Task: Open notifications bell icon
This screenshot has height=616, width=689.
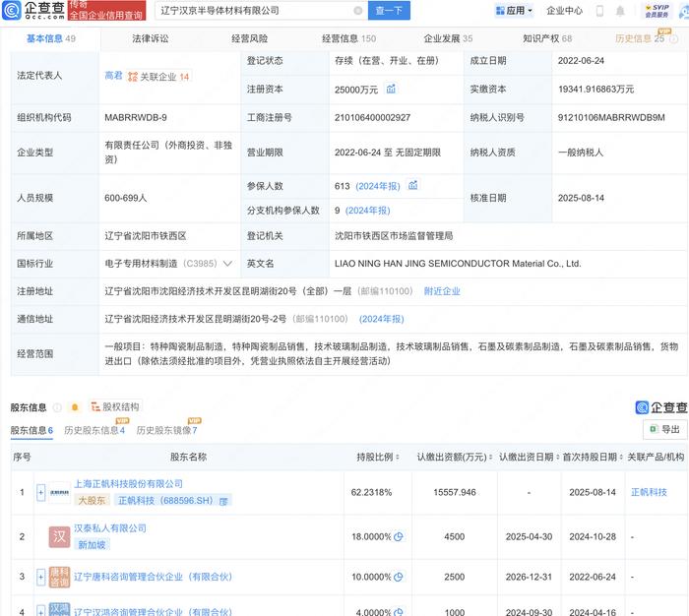Action: 620,11
